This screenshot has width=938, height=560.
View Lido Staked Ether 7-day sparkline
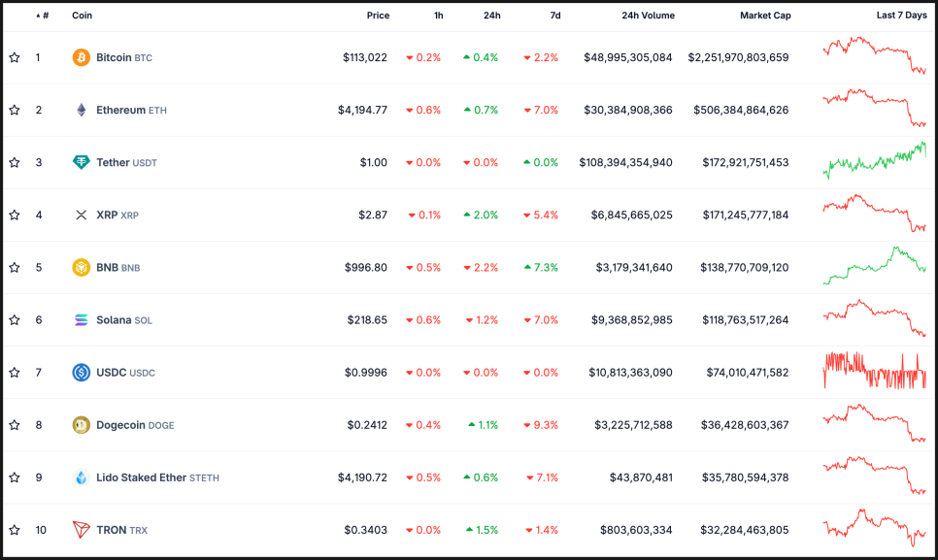pyautogui.click(x=875, y=476)
